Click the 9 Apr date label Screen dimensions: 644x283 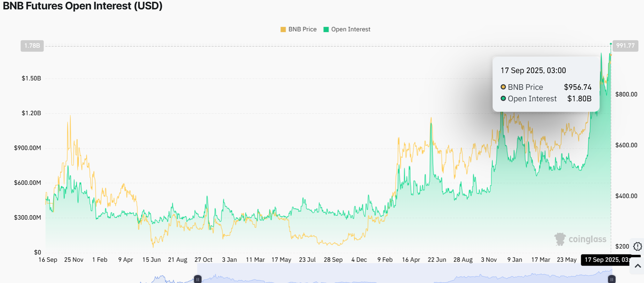[126, 260]
